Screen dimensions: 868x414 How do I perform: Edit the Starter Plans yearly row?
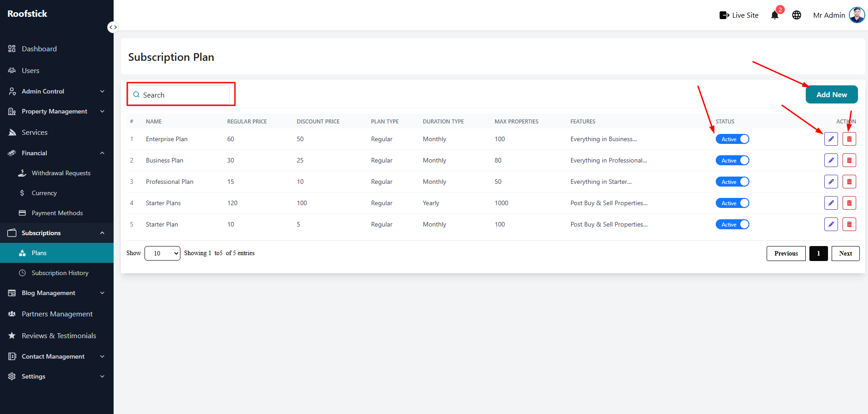click(x=831, y=203)
